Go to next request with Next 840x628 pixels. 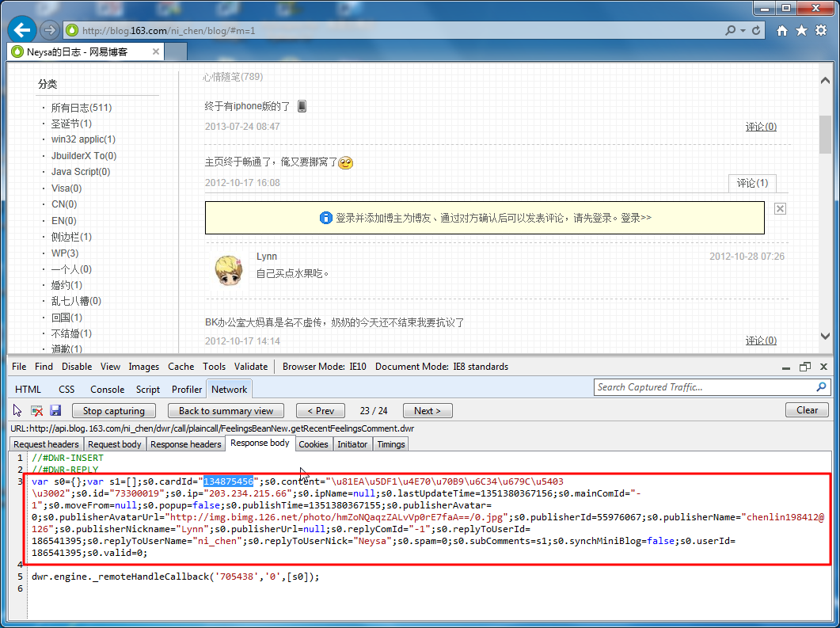pos(428,410)
